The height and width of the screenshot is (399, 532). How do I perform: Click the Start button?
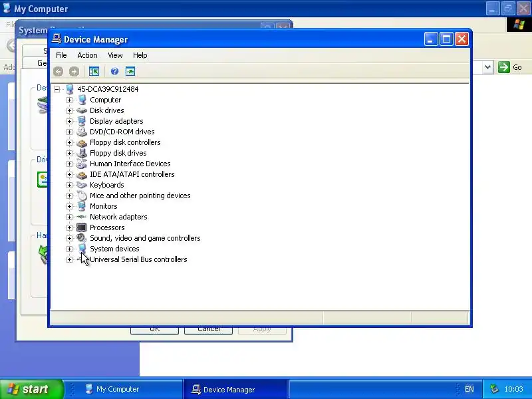(x=32, y=389)
